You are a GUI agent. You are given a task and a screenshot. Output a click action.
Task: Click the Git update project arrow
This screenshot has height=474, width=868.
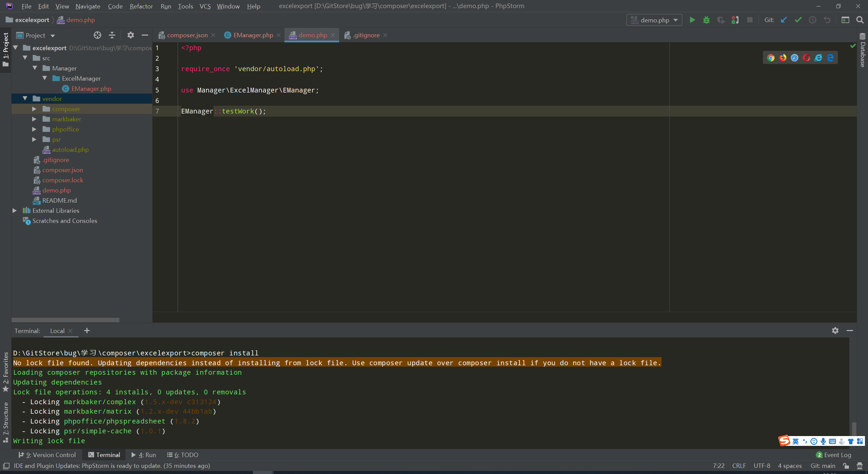click(784, 20)
